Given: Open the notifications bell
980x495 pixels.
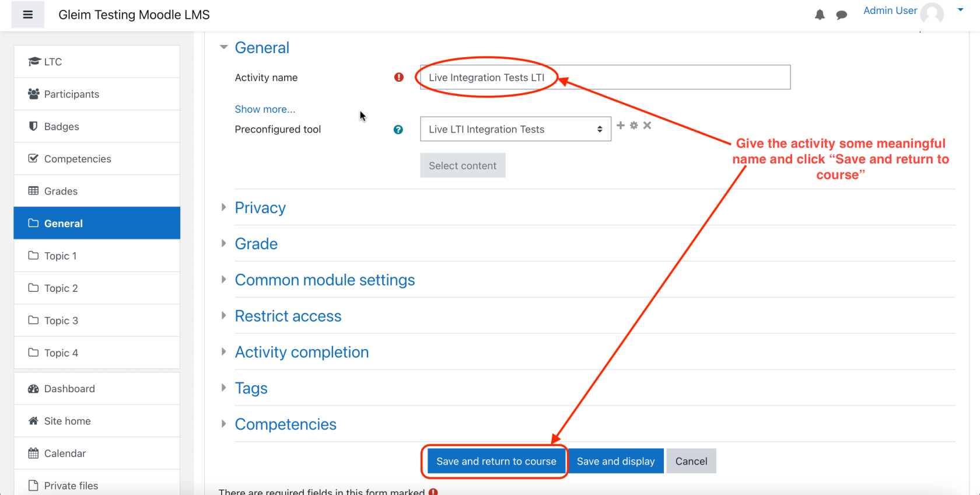Looking at the screenshot, I should pos(820,15).
